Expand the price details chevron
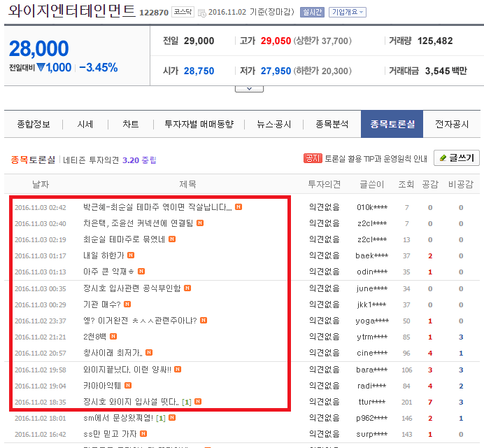Image resolution: width=484 pixels, height=448 pixels. pyautogui.click(x=249, y=89)
